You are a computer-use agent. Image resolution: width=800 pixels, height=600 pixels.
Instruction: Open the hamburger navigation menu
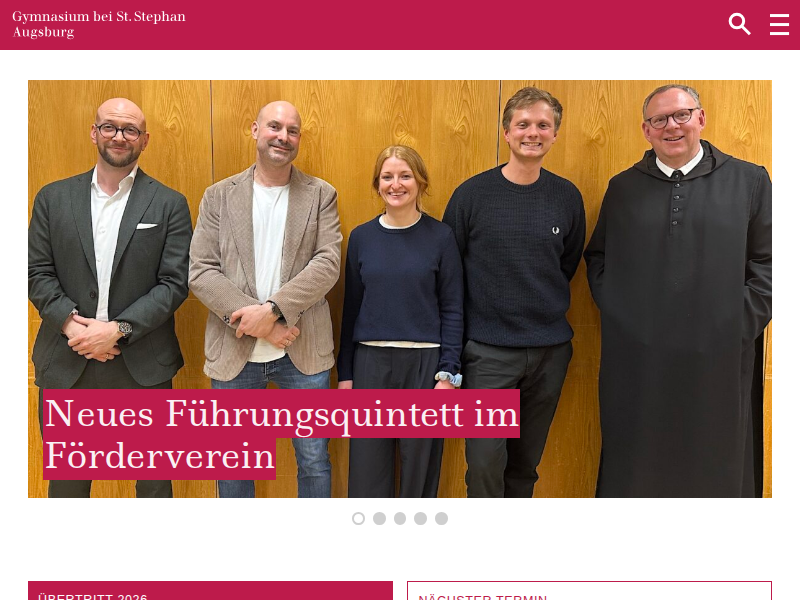(779, 24)
